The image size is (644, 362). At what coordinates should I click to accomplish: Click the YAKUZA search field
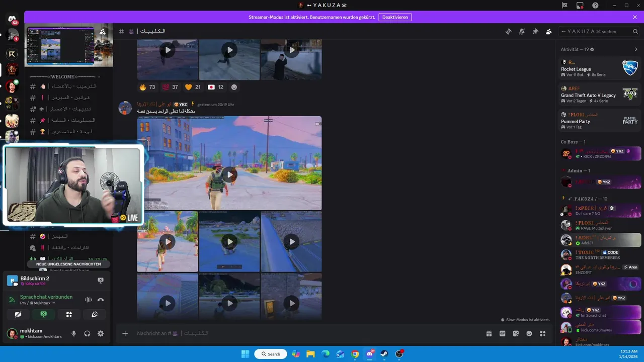[599, 31]
